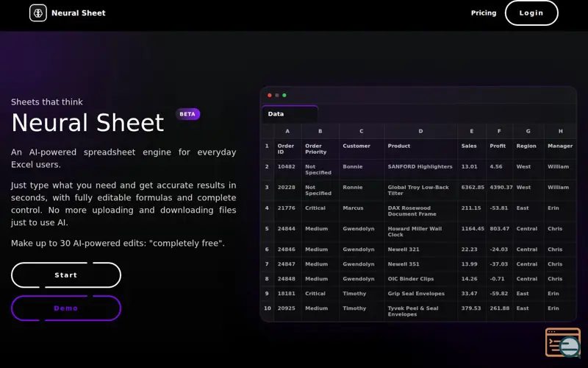Select column D header
Viewport: 588px width, 368px height.
click(420, 132)
